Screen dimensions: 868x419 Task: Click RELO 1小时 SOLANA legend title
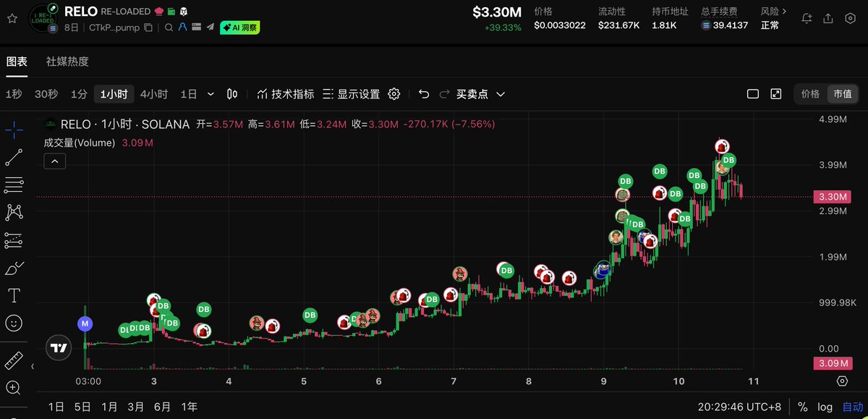point(125,124)
